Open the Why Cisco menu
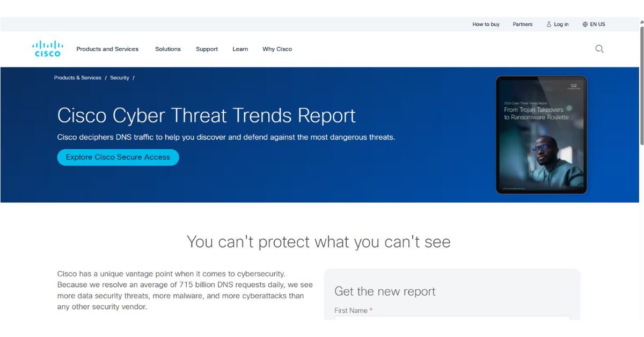 click(x=277, y=49)
